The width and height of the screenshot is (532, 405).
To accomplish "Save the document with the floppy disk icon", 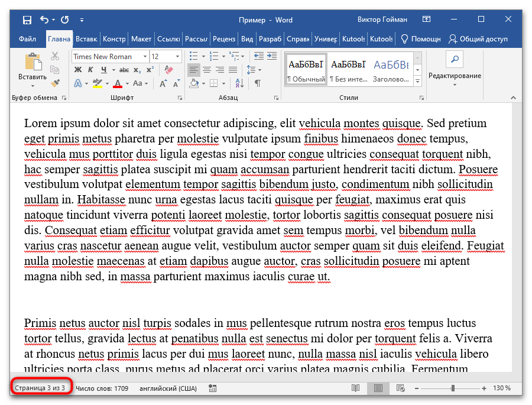I will pos(27,20).
